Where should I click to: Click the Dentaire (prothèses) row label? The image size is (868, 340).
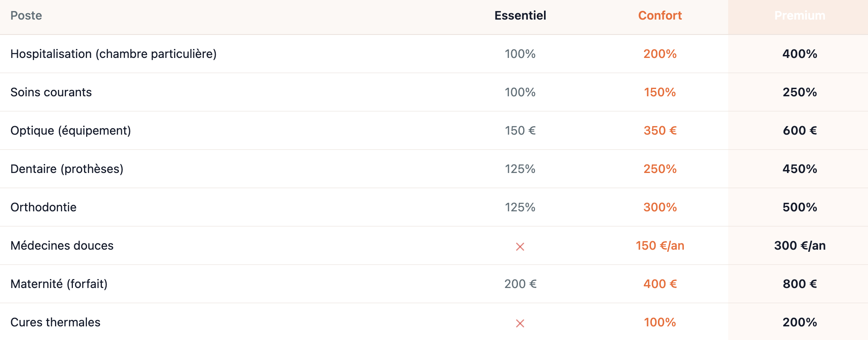pyautogui.click(x=67, y=169)
